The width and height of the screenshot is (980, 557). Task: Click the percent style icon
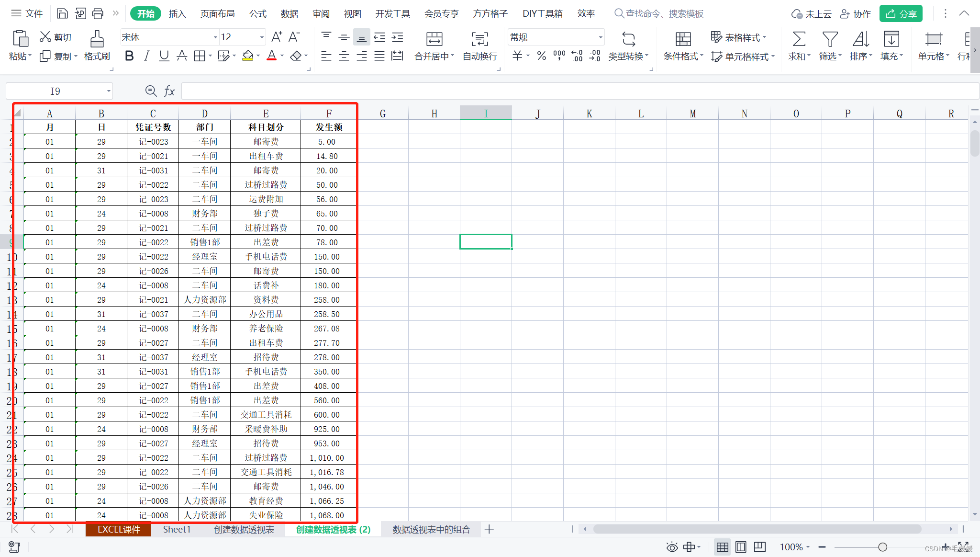(x=541, y=56)
